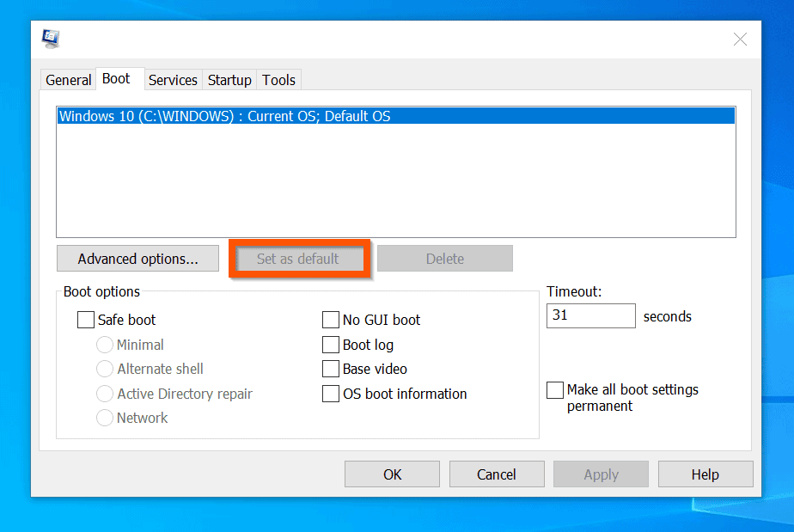Check the Base video option

331,369
